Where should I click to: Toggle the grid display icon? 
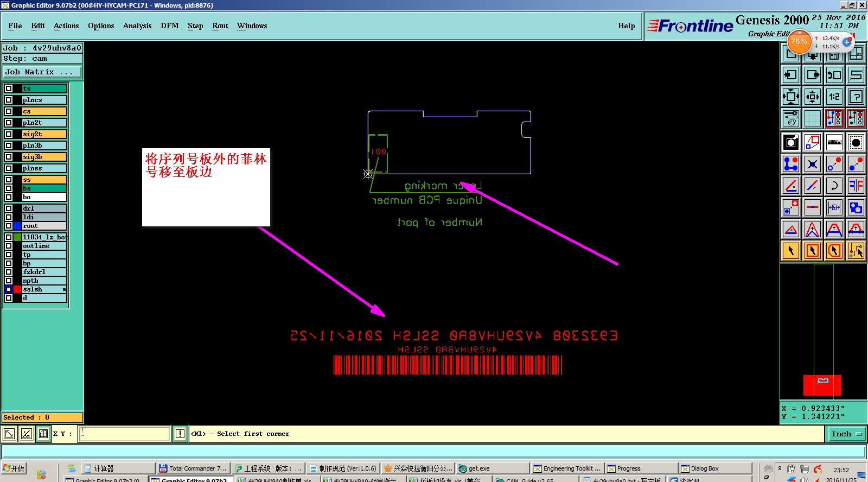813,118
